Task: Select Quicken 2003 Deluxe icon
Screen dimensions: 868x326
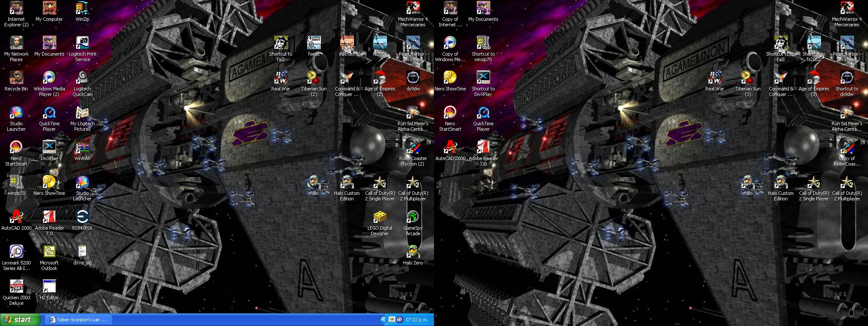Action: 16,293
